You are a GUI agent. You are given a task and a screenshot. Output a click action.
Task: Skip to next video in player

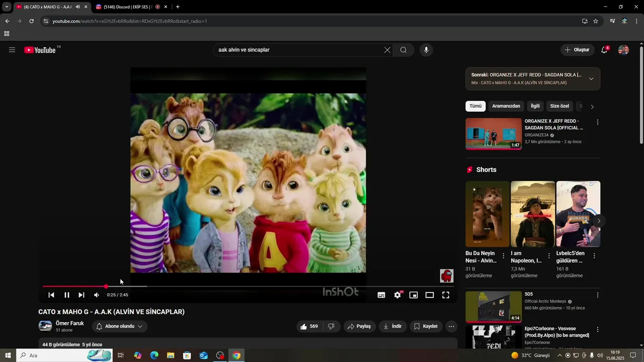click(x=82, y=295)
